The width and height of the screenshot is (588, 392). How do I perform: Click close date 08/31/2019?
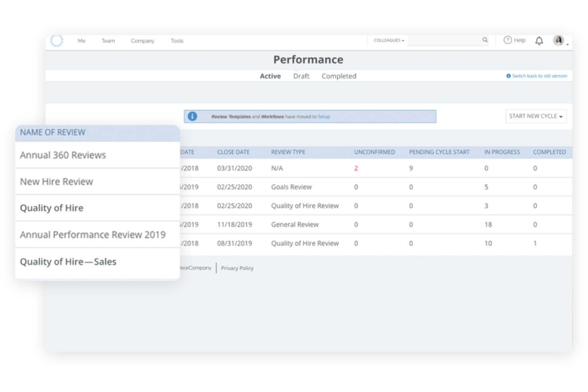(x=234, y=243)
